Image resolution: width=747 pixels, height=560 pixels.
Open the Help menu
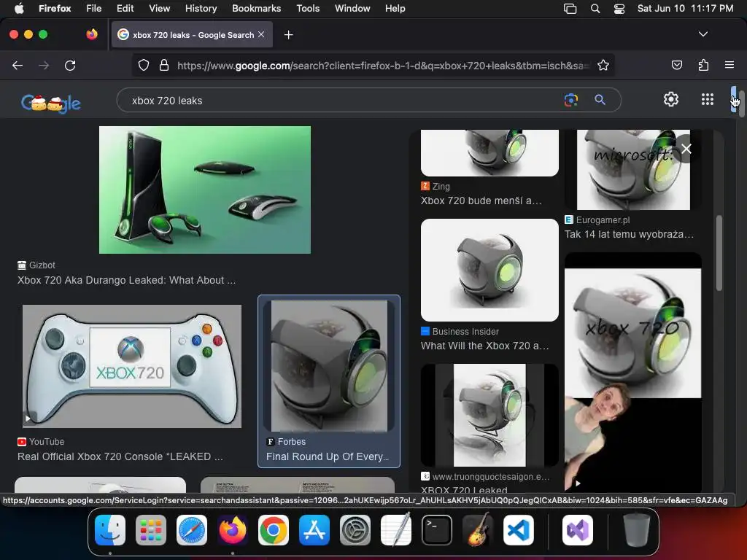395,8
